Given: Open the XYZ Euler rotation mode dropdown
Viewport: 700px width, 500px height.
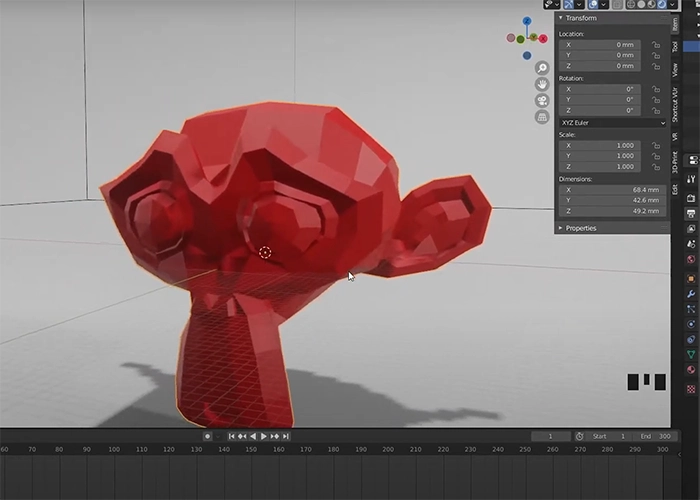Looking at the screenshot, I should tap(611, 123).
